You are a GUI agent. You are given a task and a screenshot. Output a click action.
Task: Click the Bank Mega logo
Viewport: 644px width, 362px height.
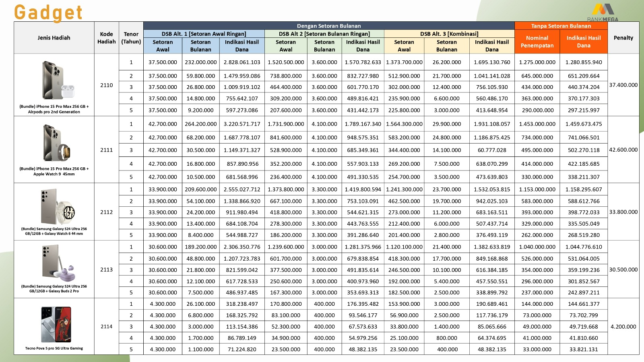(x=603, y=12)
